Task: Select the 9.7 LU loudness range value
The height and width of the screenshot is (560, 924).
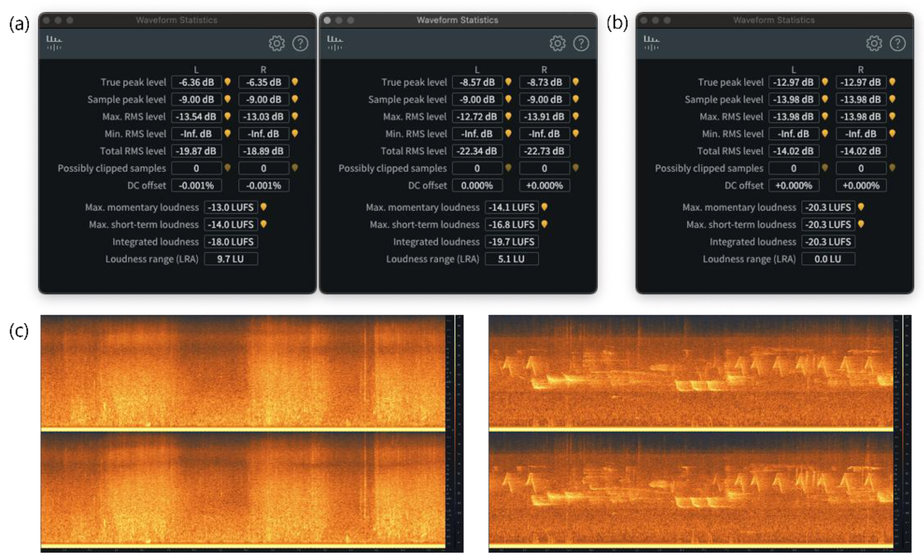Action: pyautogui.click(x=231, y=259)
